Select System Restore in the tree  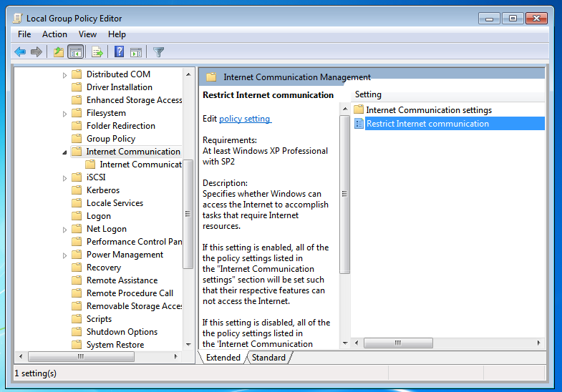click(x=115, y=345)
